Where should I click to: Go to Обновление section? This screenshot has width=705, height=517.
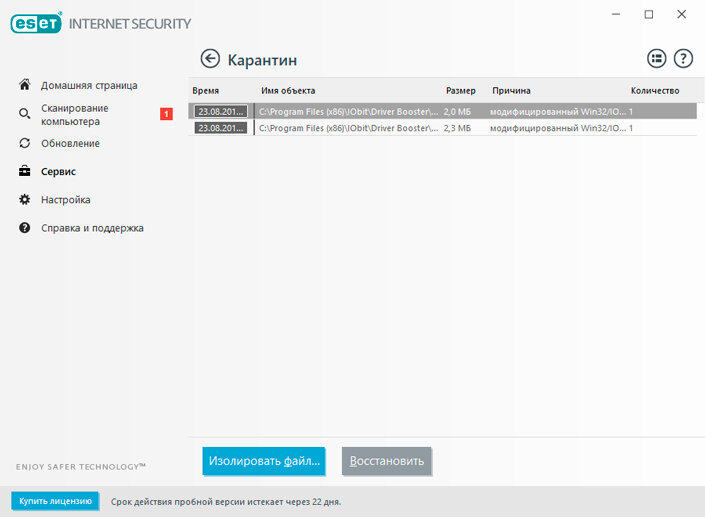(x=71, y=143)
